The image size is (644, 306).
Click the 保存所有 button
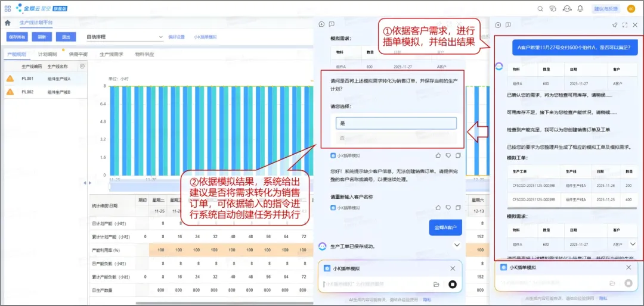(x=17, y=37)
